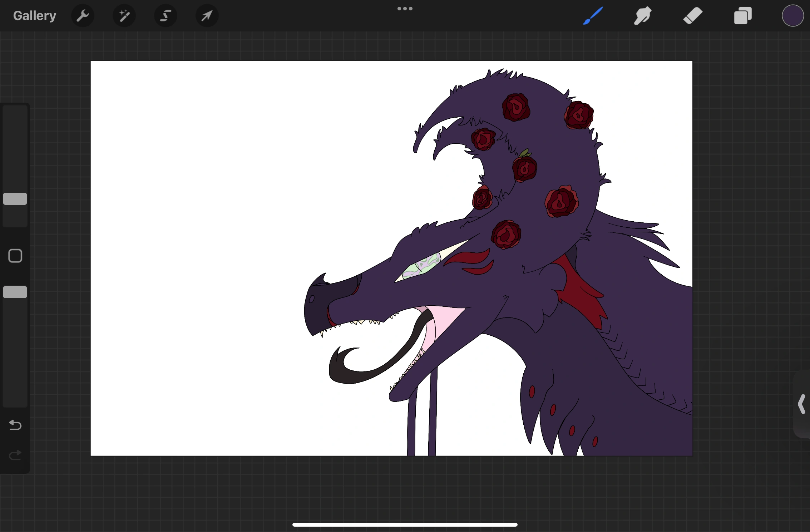Tap the brush size slider handle
The height and width of the screenshot is (532, 810).
[x=15, y=199]
